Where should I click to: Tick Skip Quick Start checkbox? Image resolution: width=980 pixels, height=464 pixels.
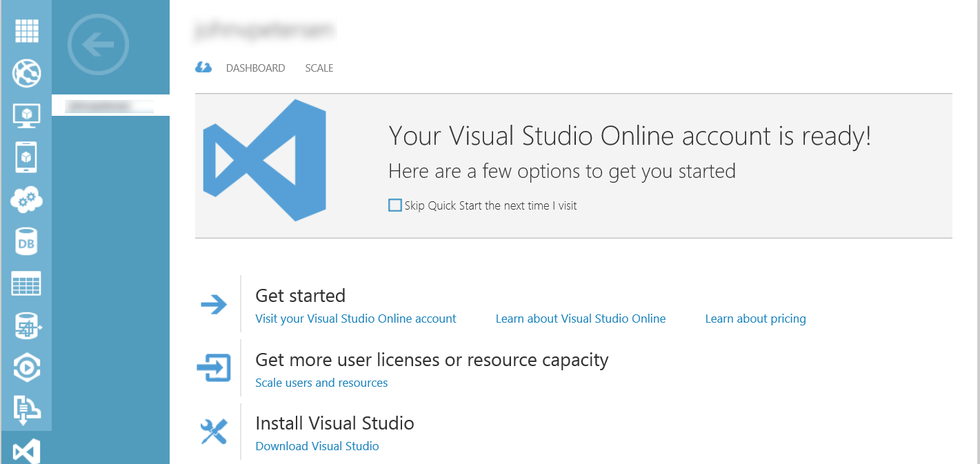(x=395, y=205)
